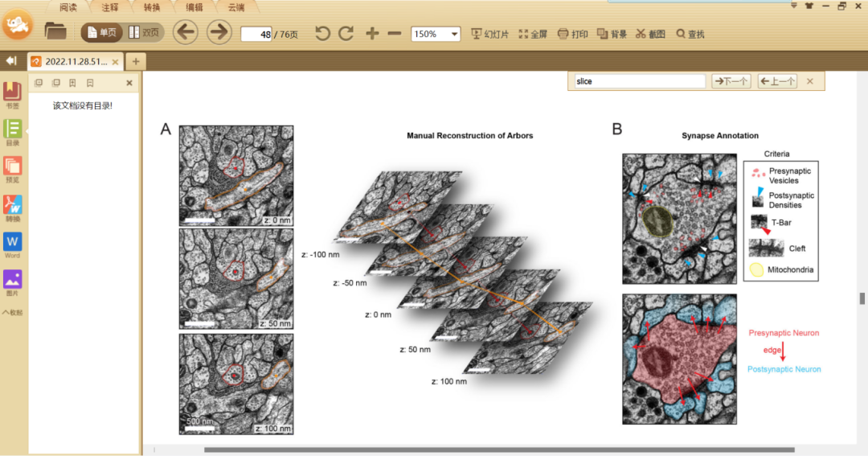The height and width of the screenshot is (456, 868).
Task: Click the first outline panel toolbar icon
Action: coord(39,83)
